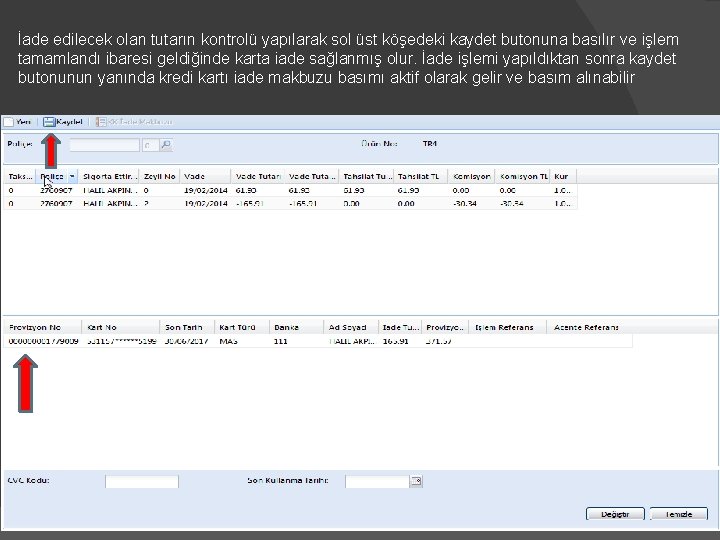
Task: Click the Komisyon column header
Action: coord(472,176)
